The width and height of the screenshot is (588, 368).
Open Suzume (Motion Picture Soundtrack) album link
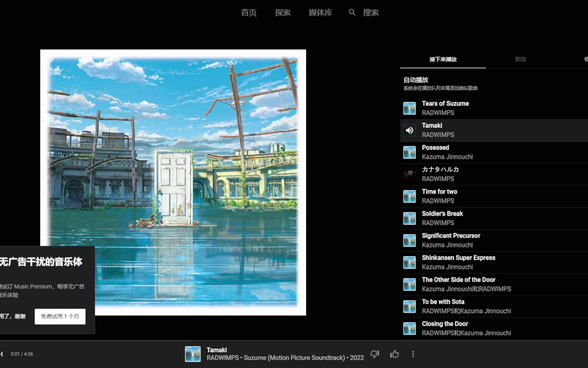pyautogui.click(x=294, y=358)
